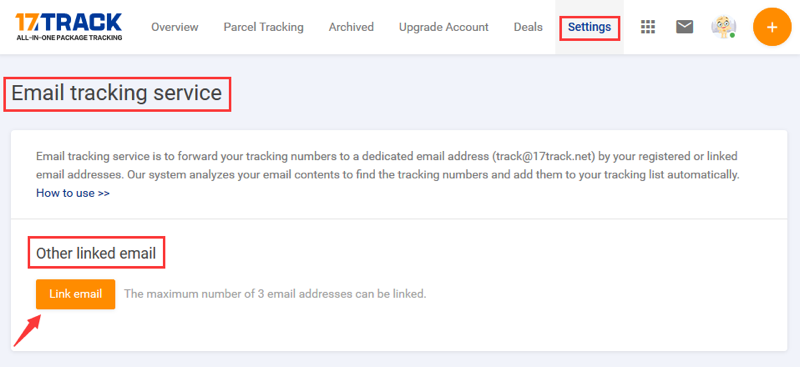Click the orange Link email button
This screenshot has width=800, height=367.
tap(76, 294)
